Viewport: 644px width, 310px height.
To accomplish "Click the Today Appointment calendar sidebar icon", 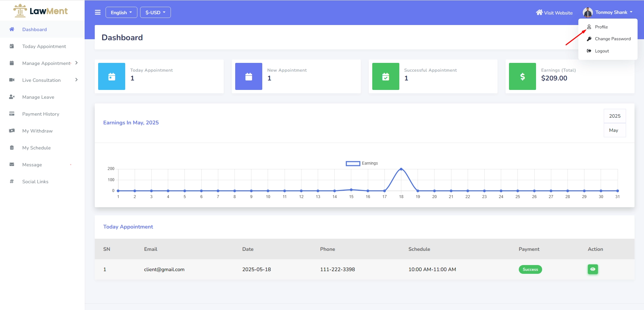I will 12,46.
